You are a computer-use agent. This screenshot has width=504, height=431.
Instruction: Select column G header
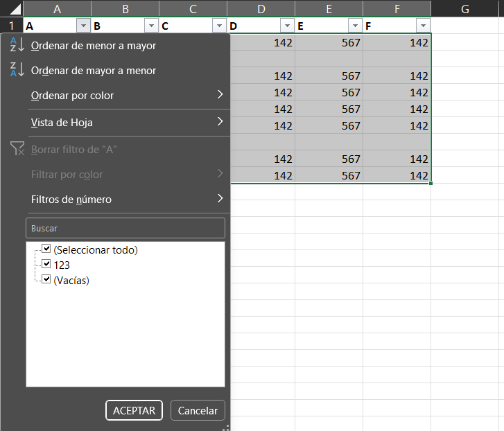tap(465, 9)
